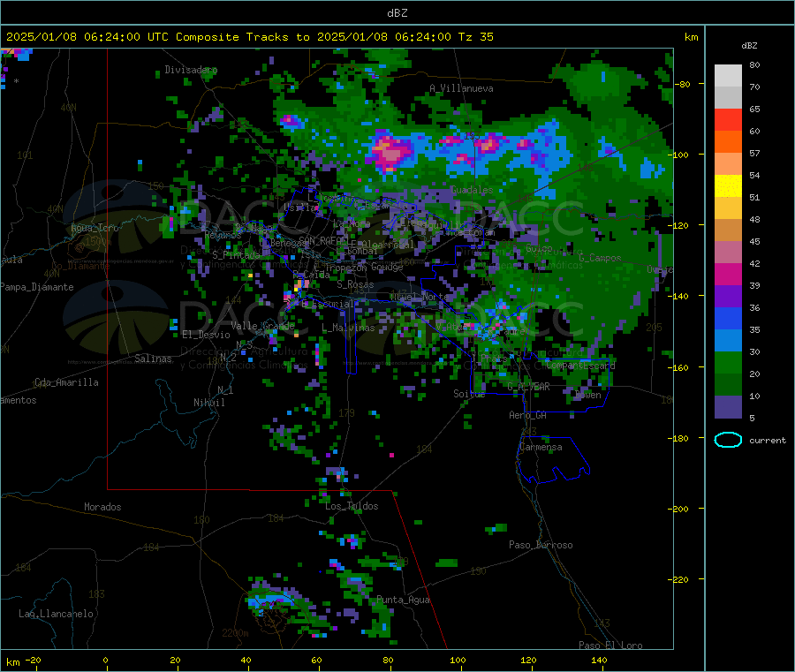Click the G_Campos place label
Screen dimensions: 795x672
600,258
